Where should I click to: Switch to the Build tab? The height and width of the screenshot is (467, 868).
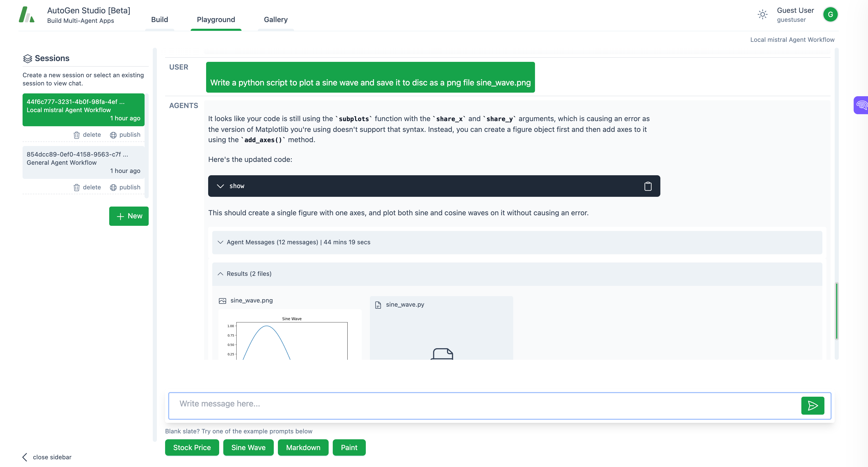pos(159,20)
